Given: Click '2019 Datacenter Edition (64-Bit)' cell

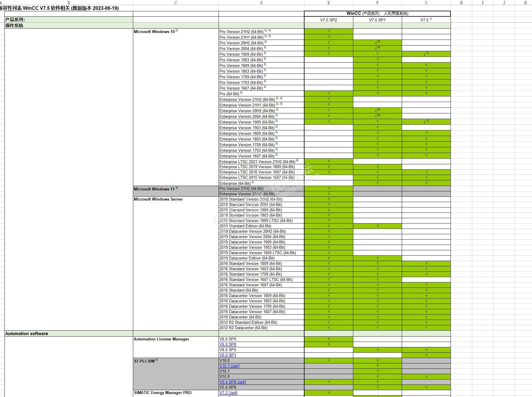Looking at the screenshot, I should click(x=261, y=258).
